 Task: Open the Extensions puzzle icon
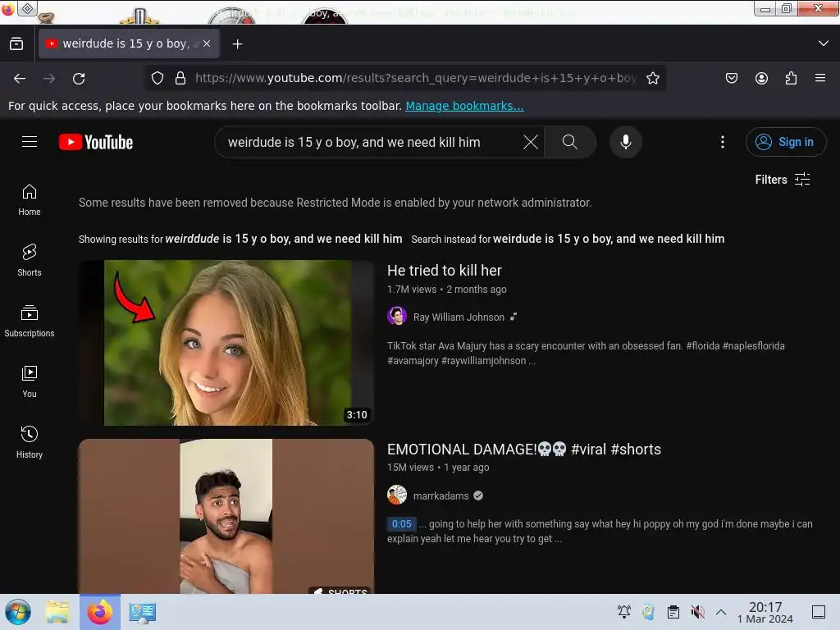[x=791, y=78]
